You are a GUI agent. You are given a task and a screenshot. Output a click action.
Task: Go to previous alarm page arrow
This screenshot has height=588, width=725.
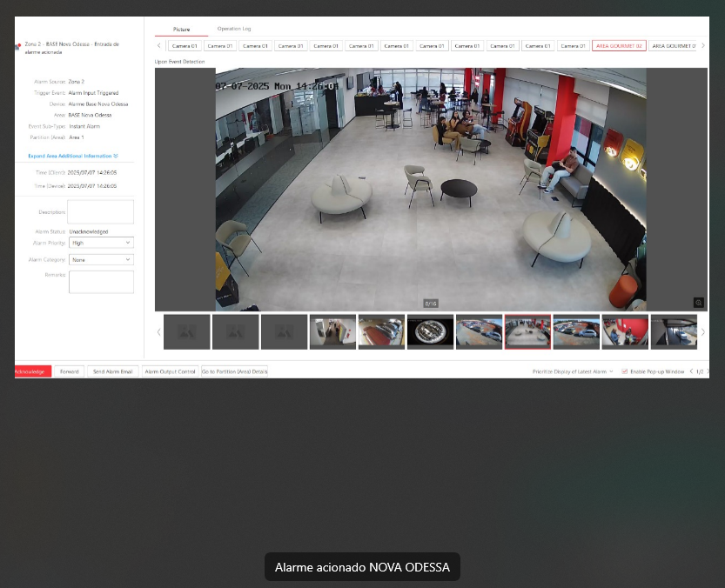pos(691,371)
